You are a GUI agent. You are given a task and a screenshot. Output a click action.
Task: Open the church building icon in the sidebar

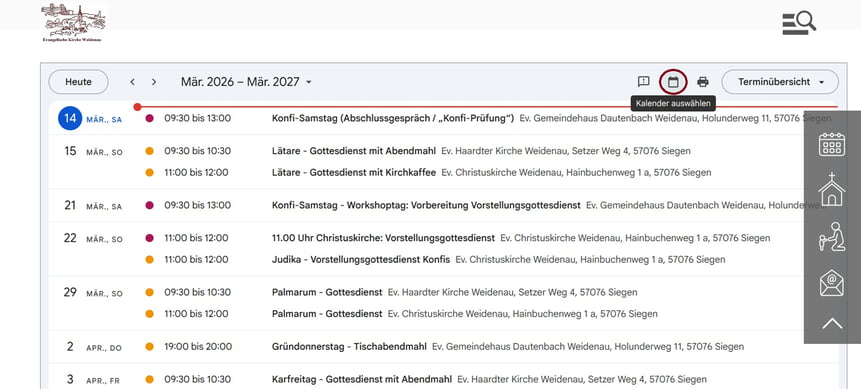click(832, 189)
